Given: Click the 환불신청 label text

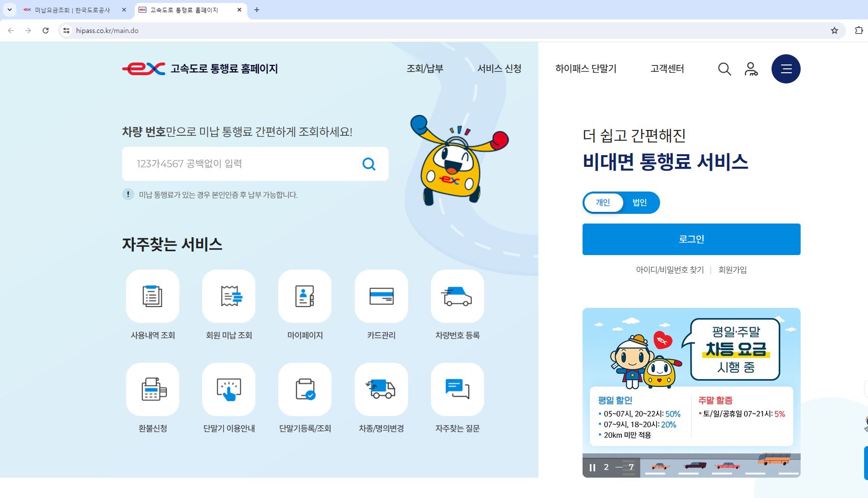Looking at the screenshot, I should [153, 429].
